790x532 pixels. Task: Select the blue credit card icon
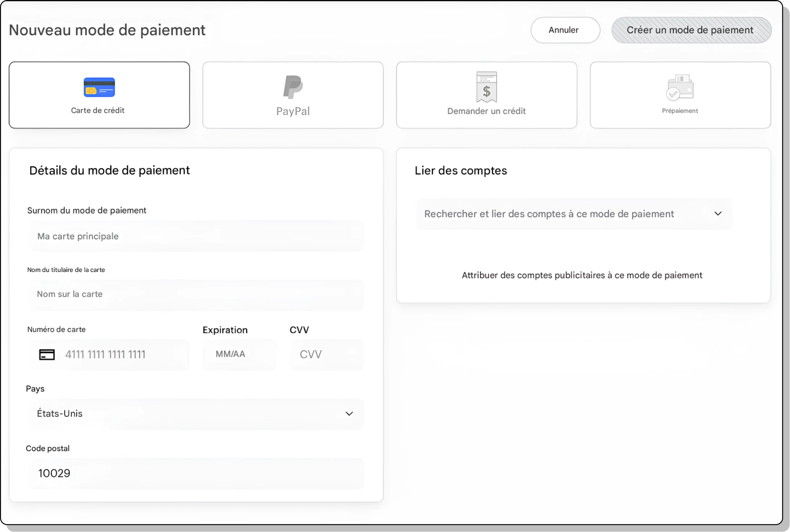99,87
